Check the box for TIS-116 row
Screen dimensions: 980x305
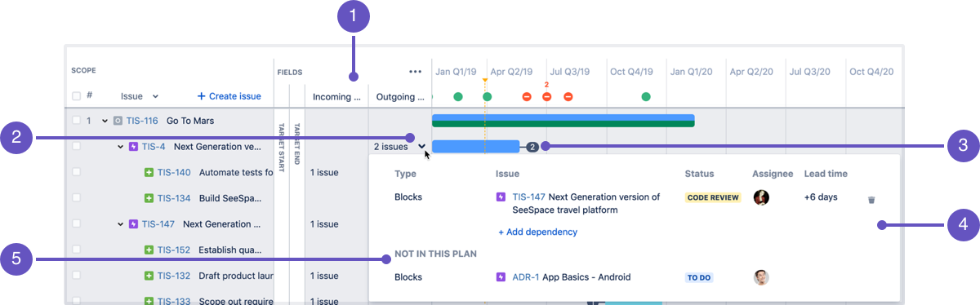point(77,121)
